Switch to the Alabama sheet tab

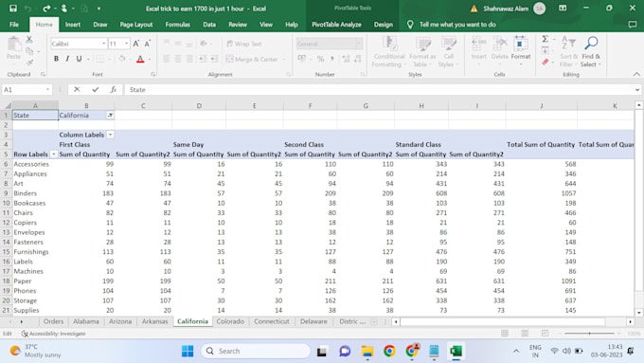[86, 321]
